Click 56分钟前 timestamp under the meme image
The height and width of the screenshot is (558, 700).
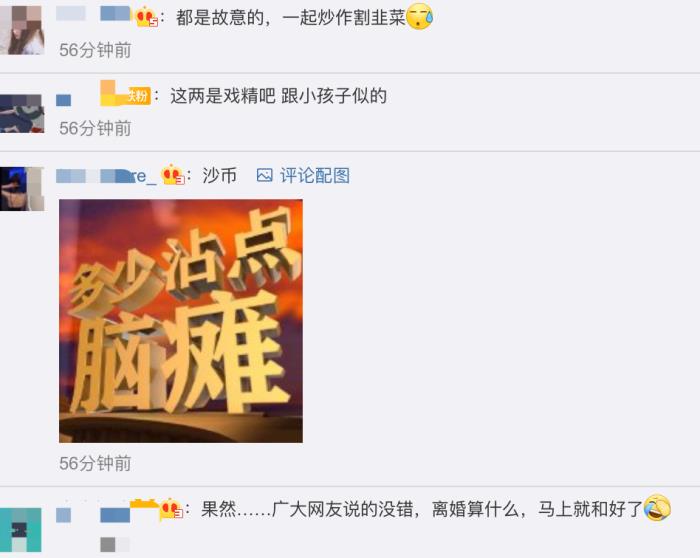coord(95,463)
